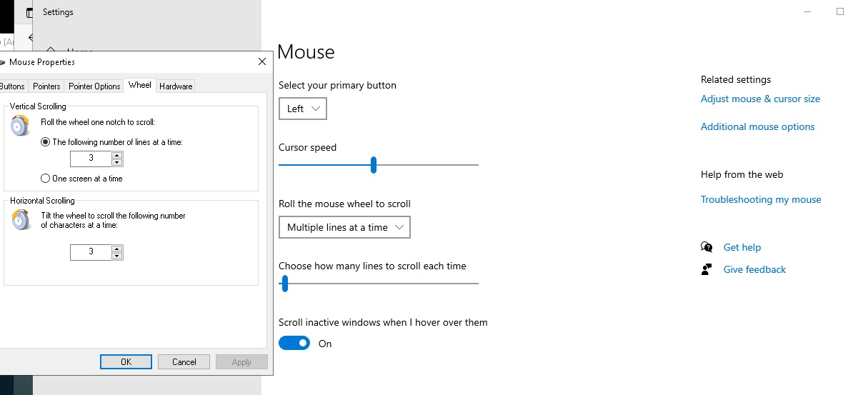868x395 pixels.
Task: Select 'The following number of lines' radio
Action: (46, 142)
